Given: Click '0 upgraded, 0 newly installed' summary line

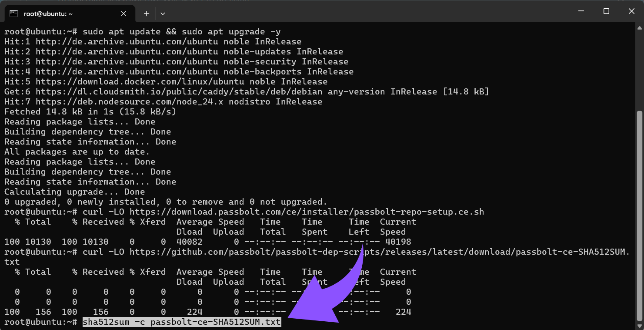Looking at the screenshot, I should point(166,202).
